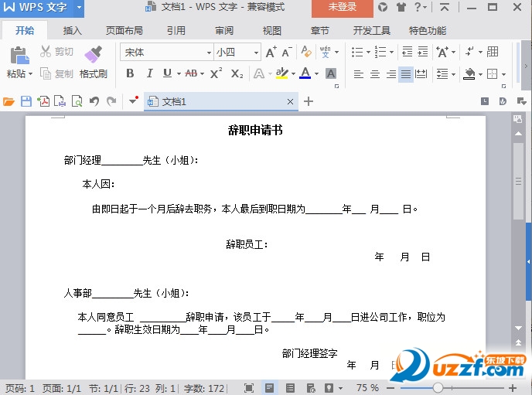Copy selection using 复制 icon

coord(46,73)
